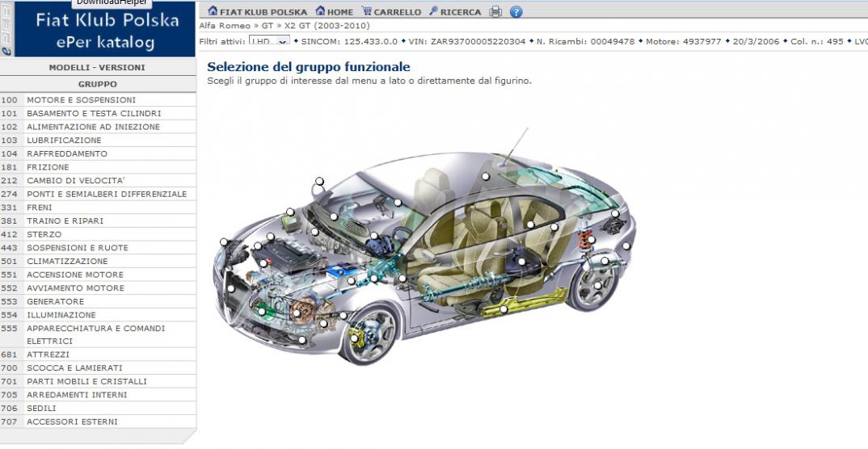Image resolution: width=868 pixels, height=449 pixels.
Task: Open group 705 ARREDAMENTI INTERNI
Action: [x=98, y=395]
